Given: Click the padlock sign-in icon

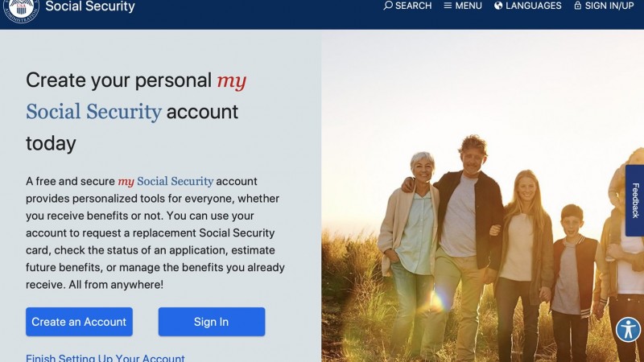Looking at the screenshot, I should (577, 6).
